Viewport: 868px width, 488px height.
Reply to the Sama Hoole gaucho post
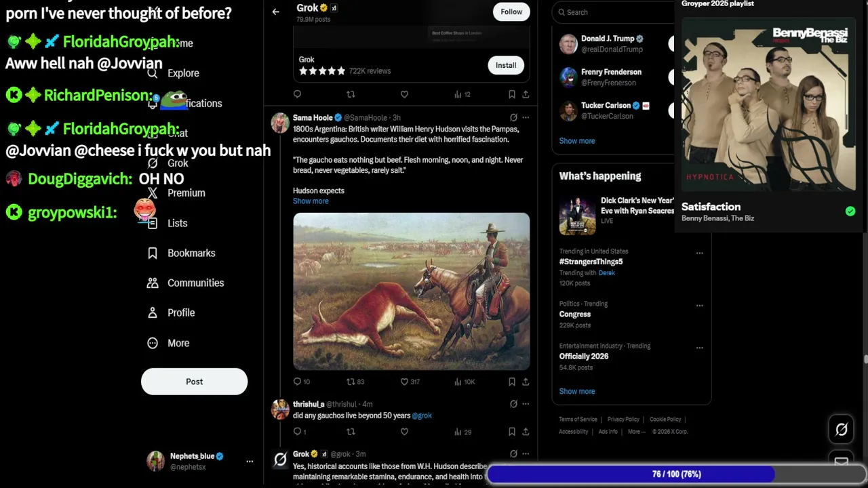pyautogui.click(x=298, y=382)
